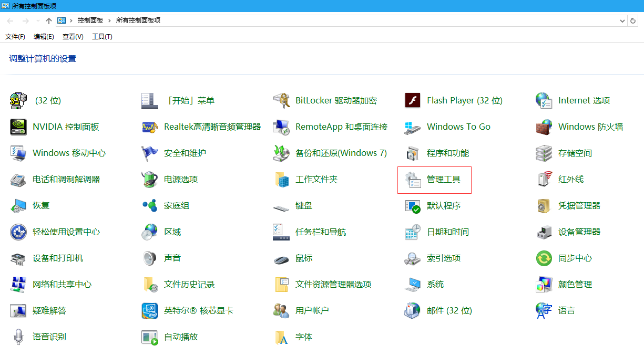Click the back navigation arrow

(11, 20)
